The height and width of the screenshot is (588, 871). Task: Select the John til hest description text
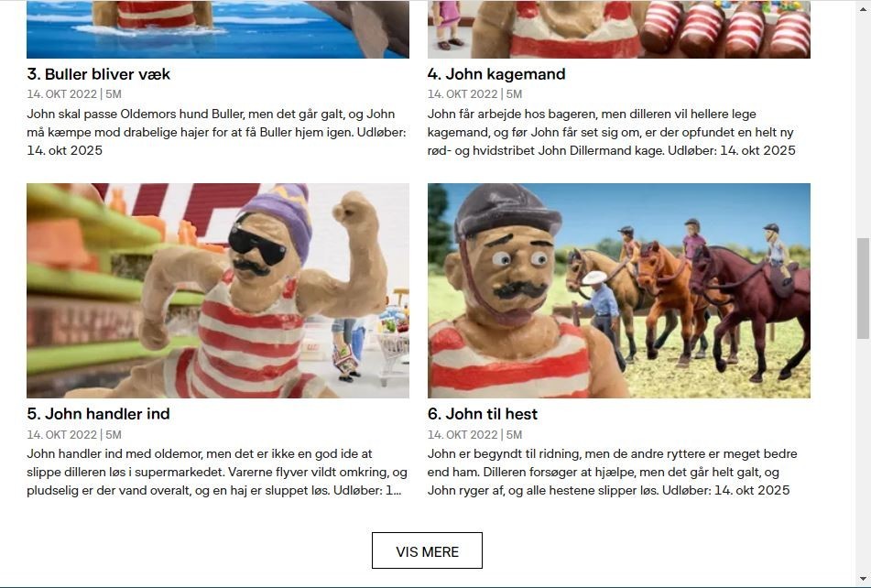coord(613,472)
